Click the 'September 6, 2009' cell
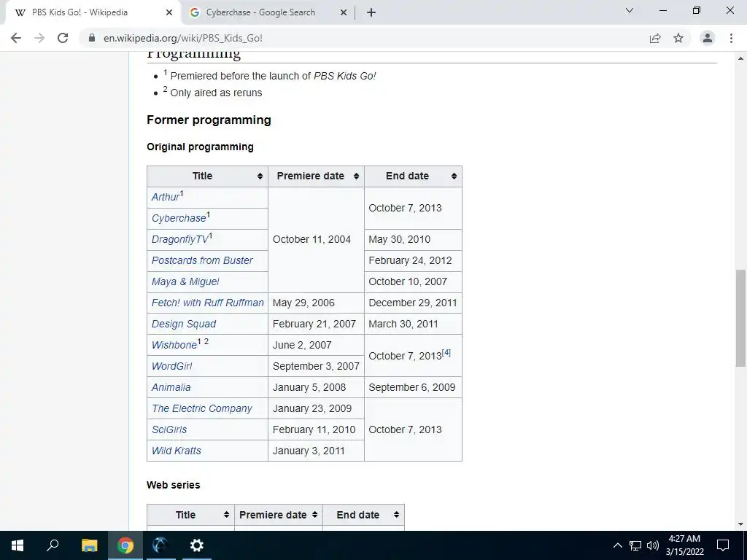 pos(413,388)
